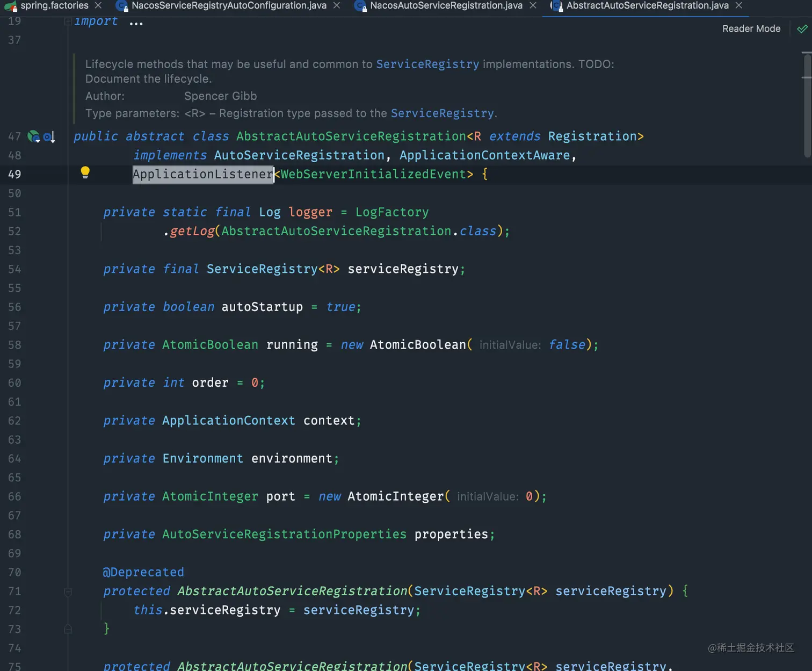Click the port field on line 66

pyautogui.click(x=281, y=496)
